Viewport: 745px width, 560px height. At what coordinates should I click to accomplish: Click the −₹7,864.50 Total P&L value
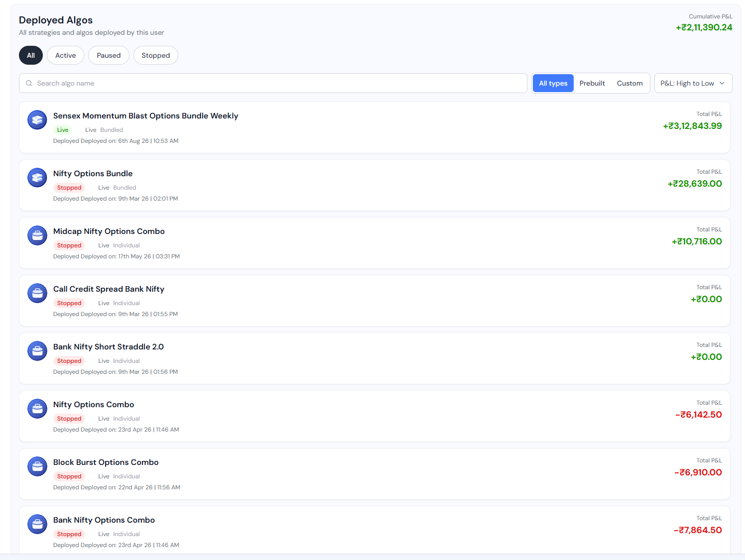coord(698,530)
